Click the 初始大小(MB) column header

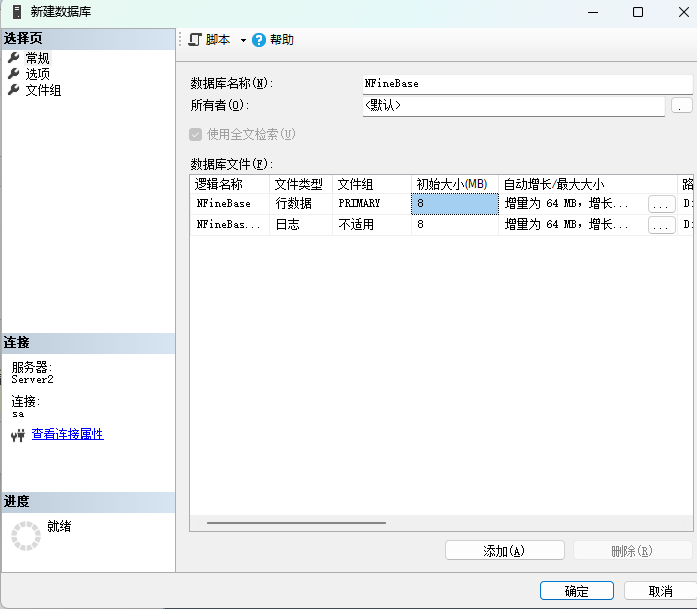point(455,184)
